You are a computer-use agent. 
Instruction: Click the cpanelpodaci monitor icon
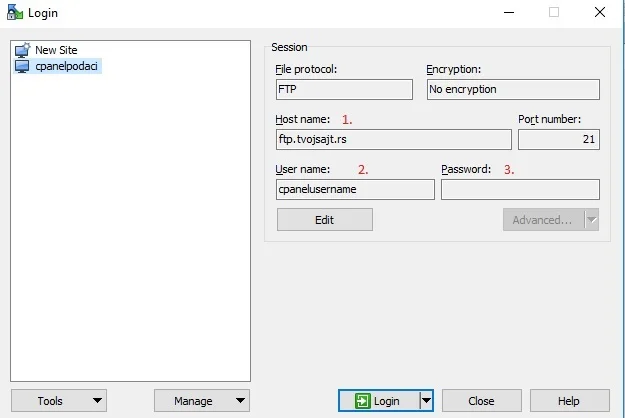coord(22,66)
